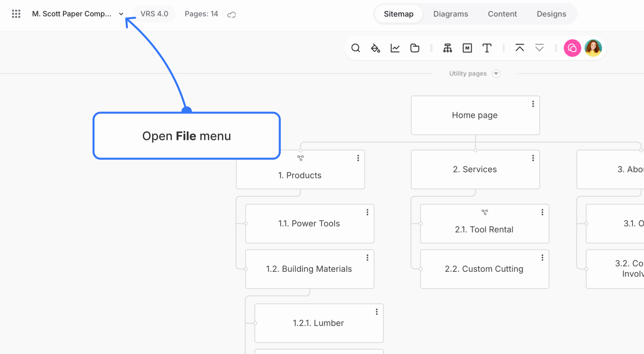Select the 1.1. Power Tools card
This screenshot has height=354, width=644.
pyautogui.click(x=310, y=224)
